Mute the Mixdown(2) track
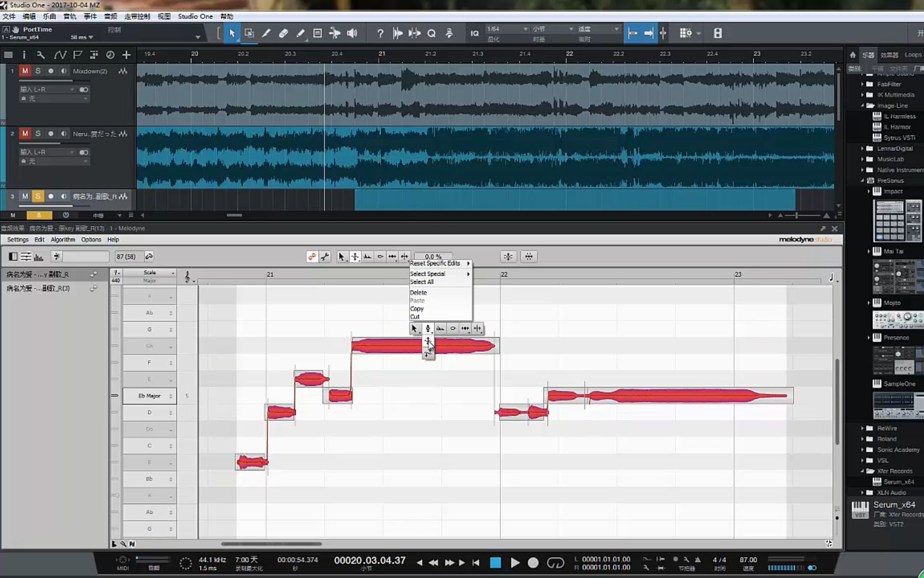The height and width of the screenshot is (578, 924). tap(25, 71)
